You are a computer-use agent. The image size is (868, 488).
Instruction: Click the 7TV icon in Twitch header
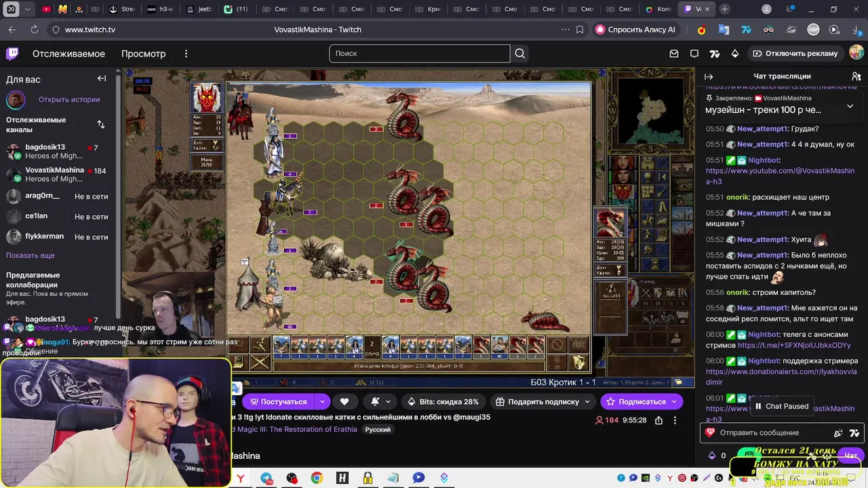click(715, 54)
